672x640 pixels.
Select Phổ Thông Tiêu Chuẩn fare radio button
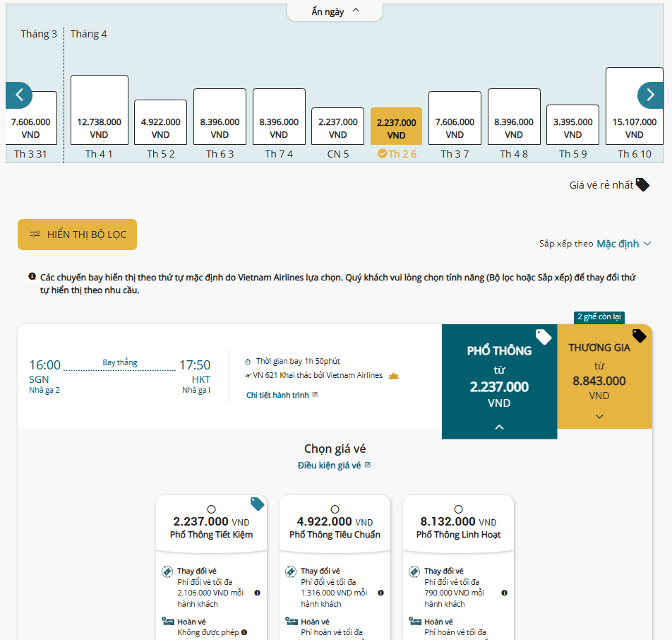coord(335,509)
